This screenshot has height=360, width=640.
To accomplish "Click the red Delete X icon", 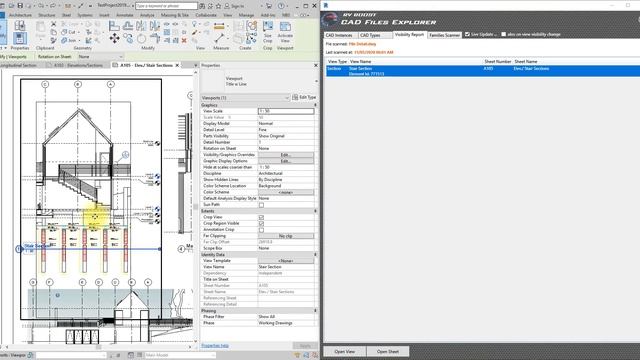I will pyautogui.click(x=184, y=40).
